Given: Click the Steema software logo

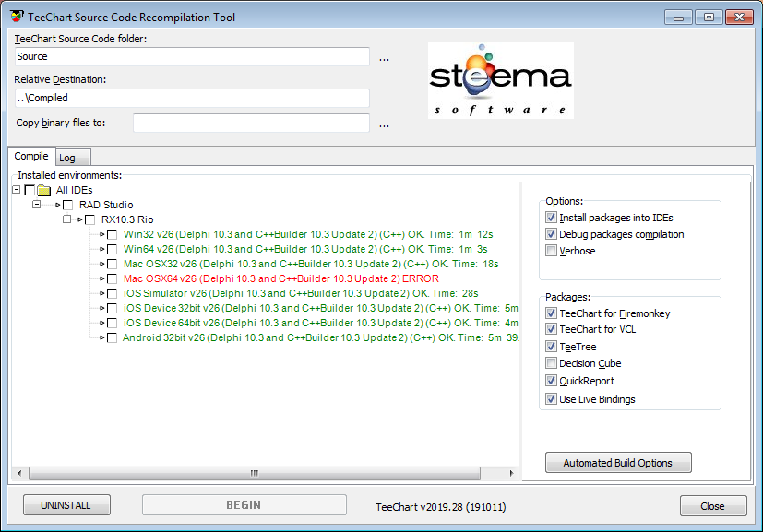Looking at the screenshot, I should coord(501,81).
